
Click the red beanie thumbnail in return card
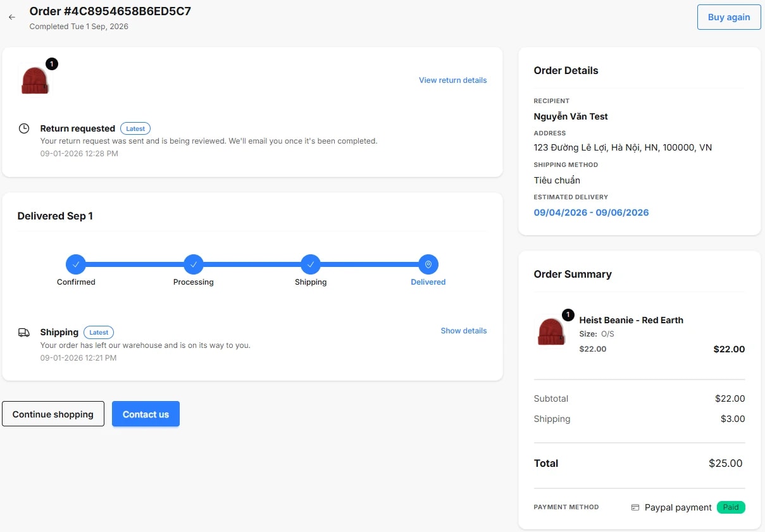(x=35, y=81)
